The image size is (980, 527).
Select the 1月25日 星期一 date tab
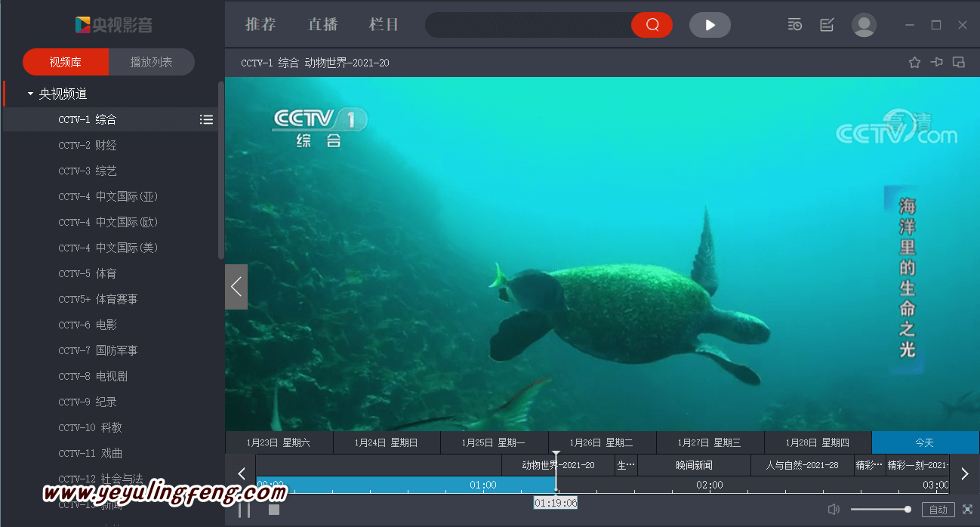pyautogui.click(x=495, y=442)
